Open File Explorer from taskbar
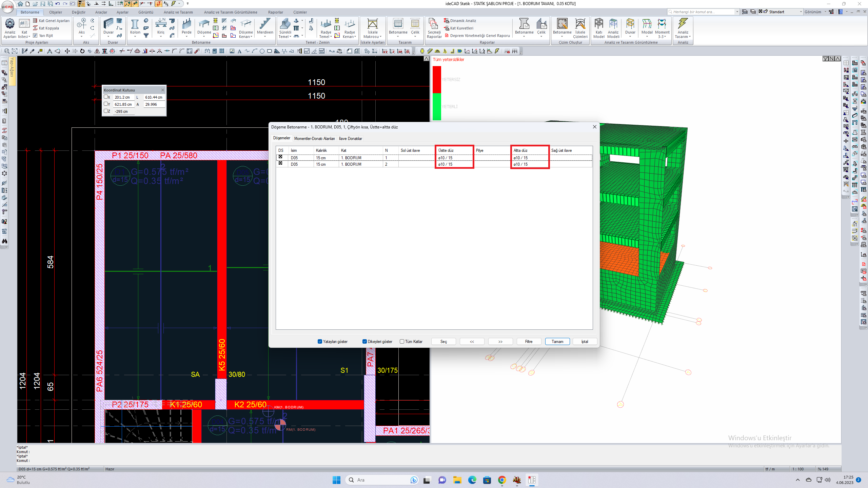Screen dimensions: 868x488 (x=457, y=480)
